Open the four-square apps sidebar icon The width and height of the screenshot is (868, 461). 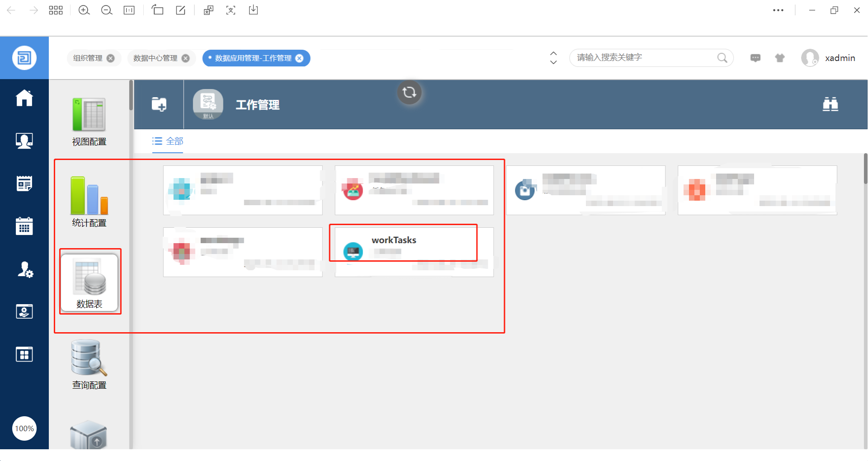24,354
